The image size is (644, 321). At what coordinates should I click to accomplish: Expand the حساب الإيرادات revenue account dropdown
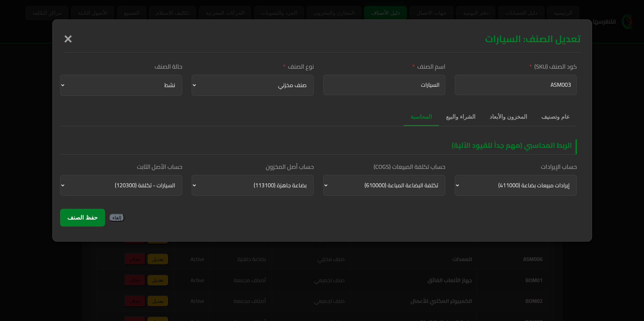[x=515, y=185]
